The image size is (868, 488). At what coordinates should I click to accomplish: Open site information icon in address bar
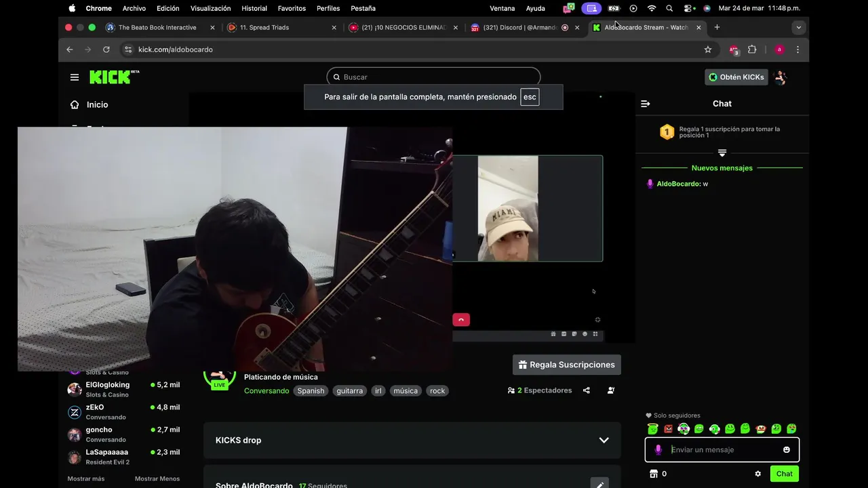coord(129,49)
